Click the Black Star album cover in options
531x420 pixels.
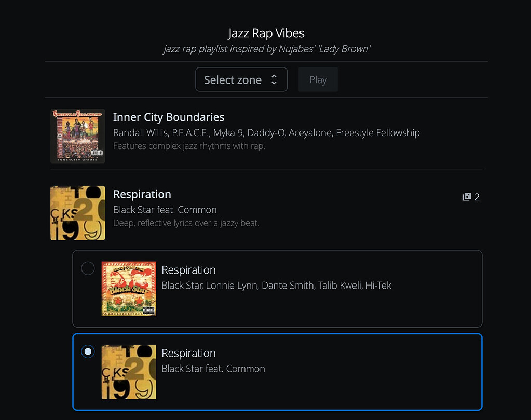pos(129,289)
